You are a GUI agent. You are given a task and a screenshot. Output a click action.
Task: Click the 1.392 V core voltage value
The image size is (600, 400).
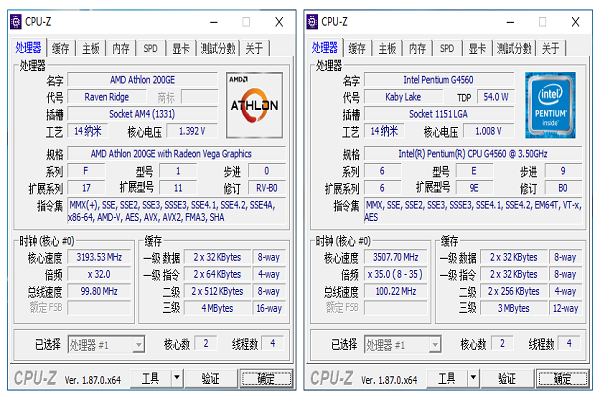(192, 131)
